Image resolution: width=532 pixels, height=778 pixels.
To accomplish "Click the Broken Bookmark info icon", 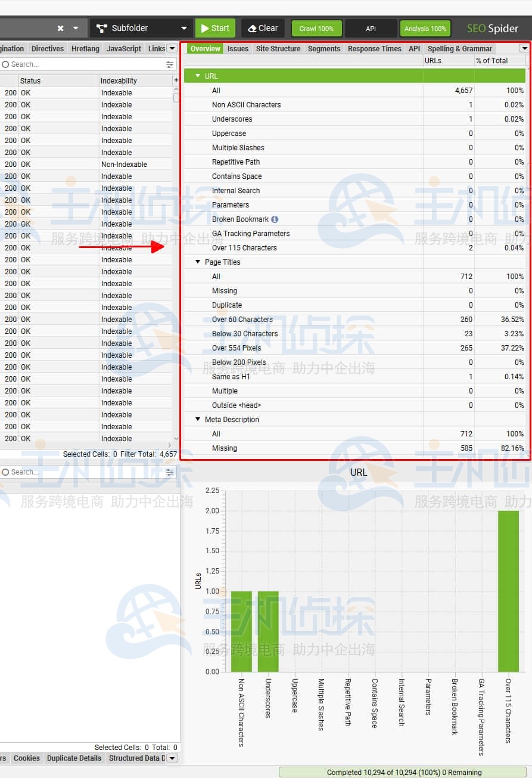I will pyautogui.click(x=275, y=219).
